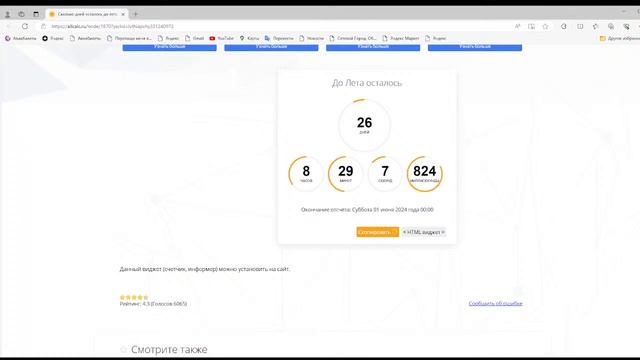Screen dimensions: 640x360
Task: Open a new tab with plus button
Action: (136, 14)
